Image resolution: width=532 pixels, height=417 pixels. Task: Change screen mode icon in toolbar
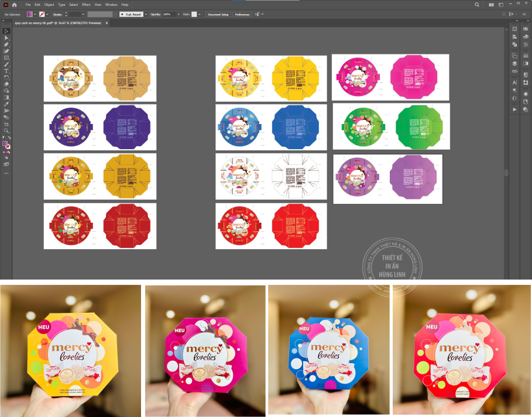[x=6, y=164]
